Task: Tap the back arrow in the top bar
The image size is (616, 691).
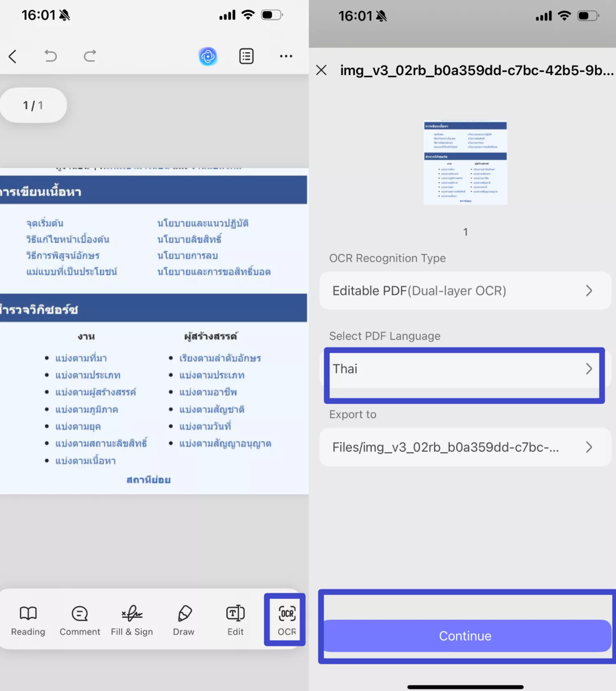Action: tap(13, 56)
